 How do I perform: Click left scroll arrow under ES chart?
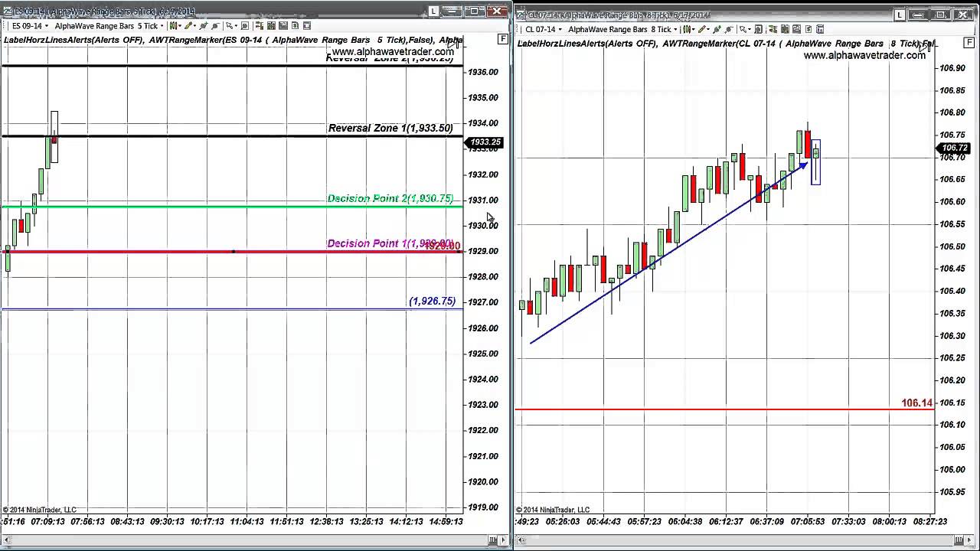click(x=8, y=540)
